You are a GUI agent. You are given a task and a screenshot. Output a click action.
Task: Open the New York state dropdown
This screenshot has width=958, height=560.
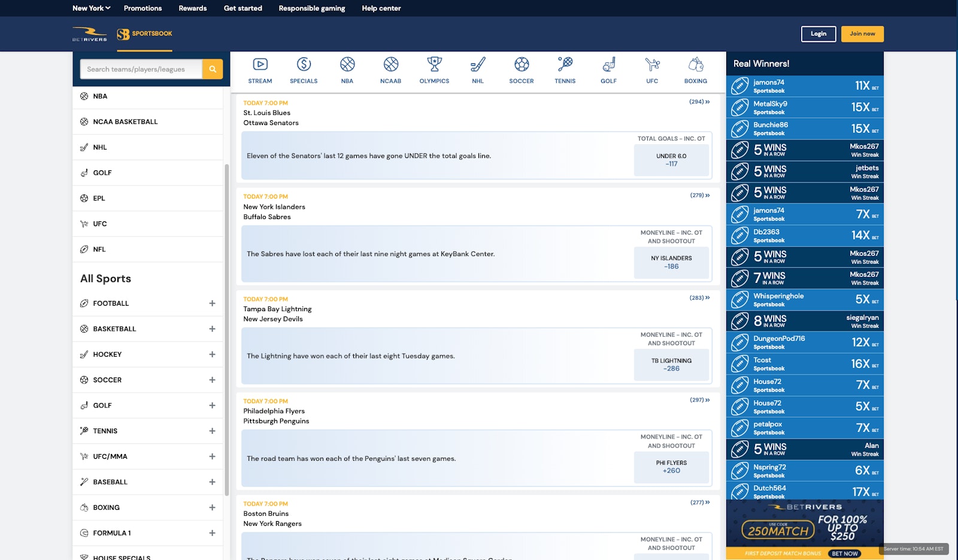[91, 8]
